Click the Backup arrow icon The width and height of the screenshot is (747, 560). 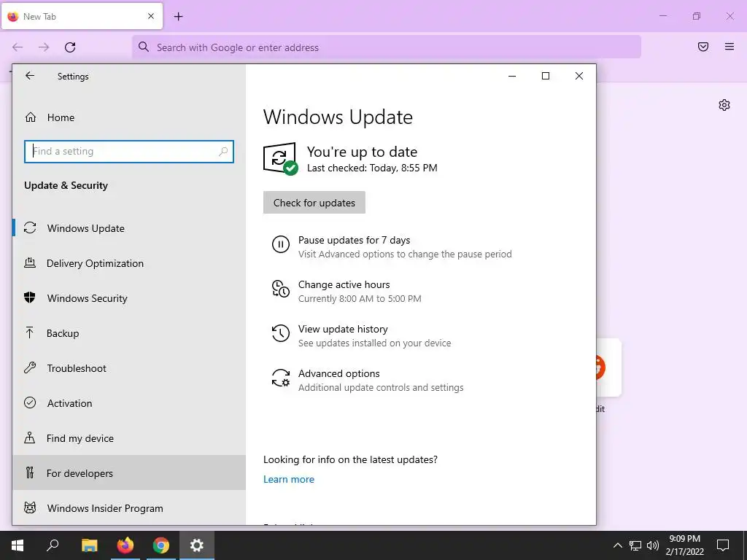29,332
